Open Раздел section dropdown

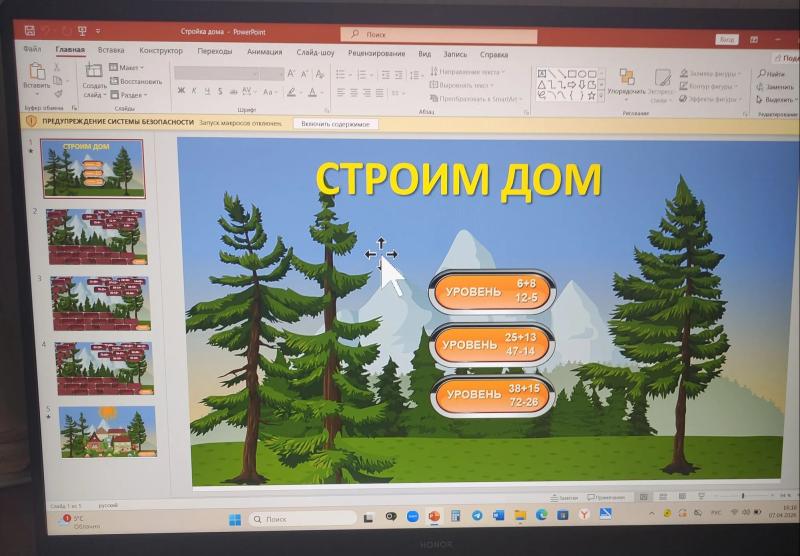pos(129,95)
